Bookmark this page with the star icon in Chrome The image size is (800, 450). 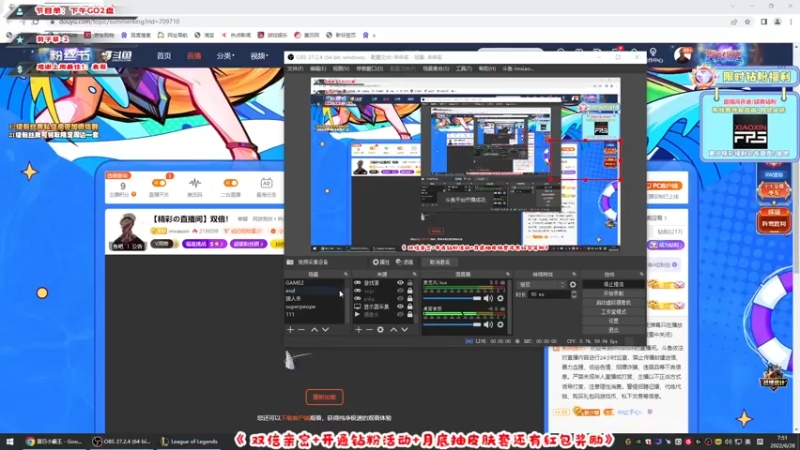pos(747,22)
